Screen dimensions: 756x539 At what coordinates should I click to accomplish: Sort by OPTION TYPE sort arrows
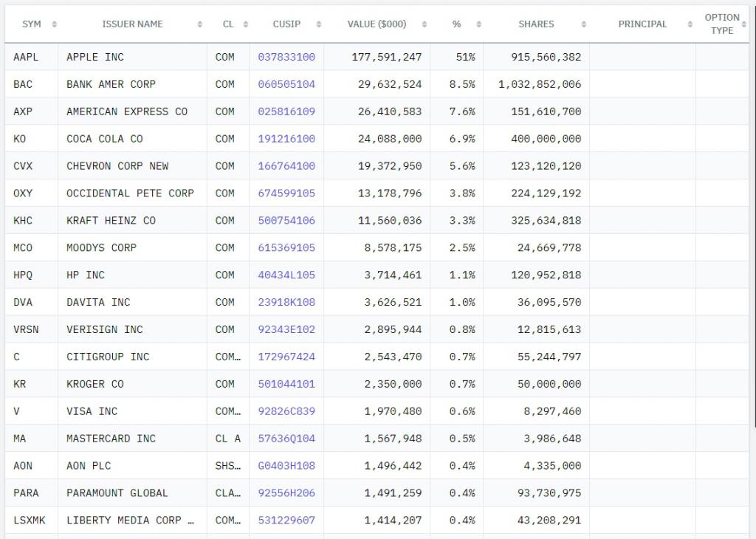point(744,24)
